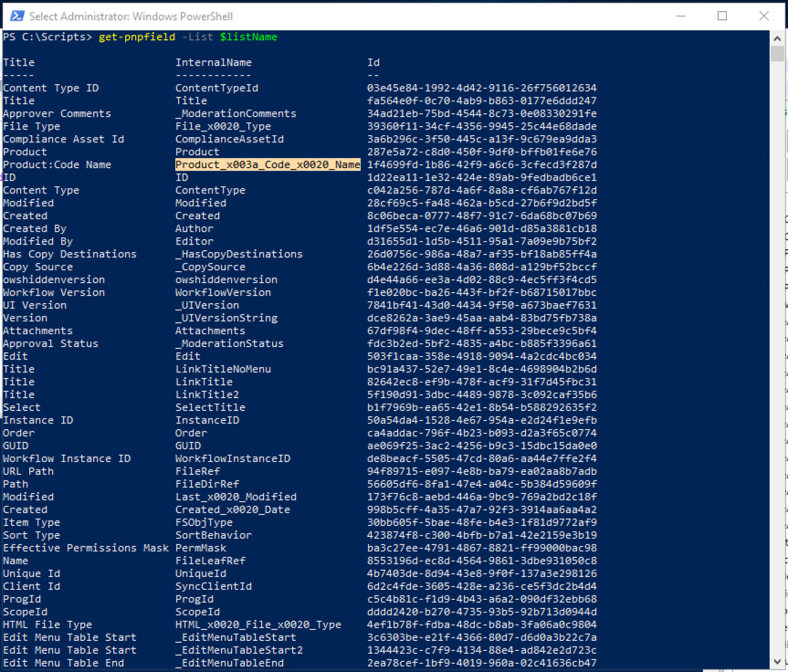Viewport: 788px width, 672px height.
Task: Click the Id column header
Action: pyautogui.click(x=373, y=62)
